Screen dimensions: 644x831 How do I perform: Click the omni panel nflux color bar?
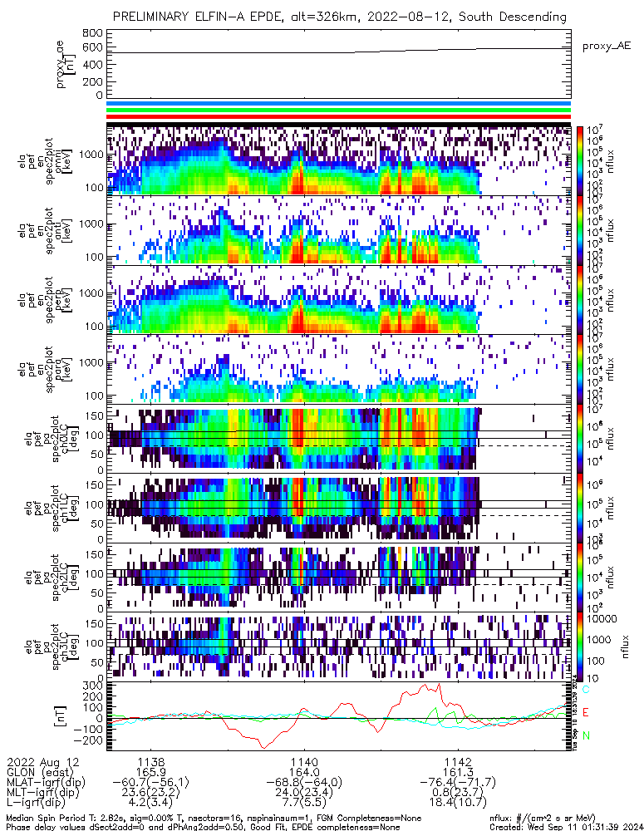[x=580, y=160]
